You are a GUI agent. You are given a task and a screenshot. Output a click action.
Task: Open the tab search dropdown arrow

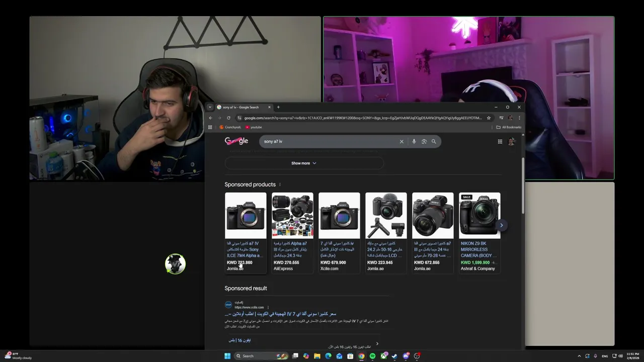[x=210, y=107]
